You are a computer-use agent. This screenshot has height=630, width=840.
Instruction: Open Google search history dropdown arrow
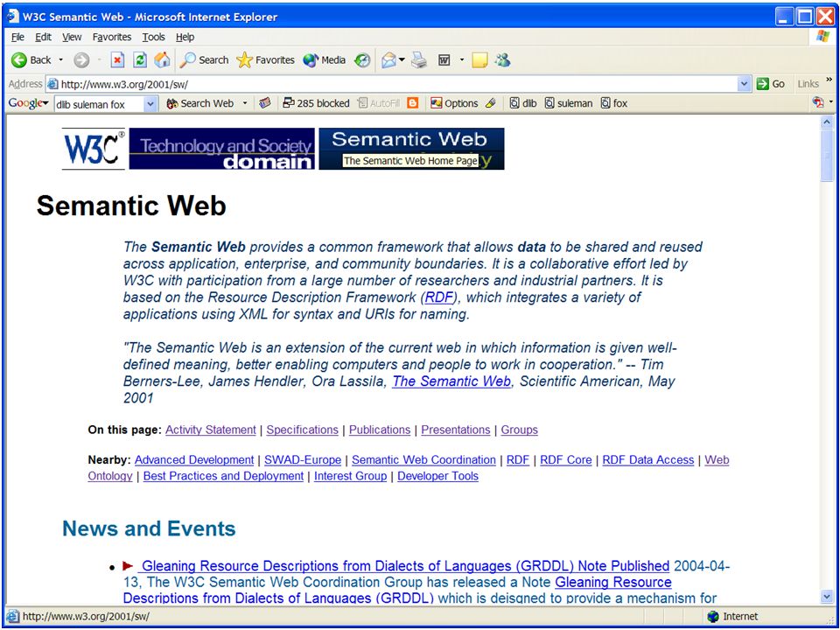[151, 104]
